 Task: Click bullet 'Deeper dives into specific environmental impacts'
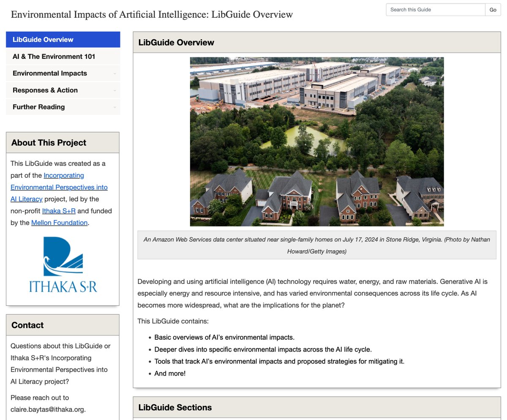click(x=263, y=349)
